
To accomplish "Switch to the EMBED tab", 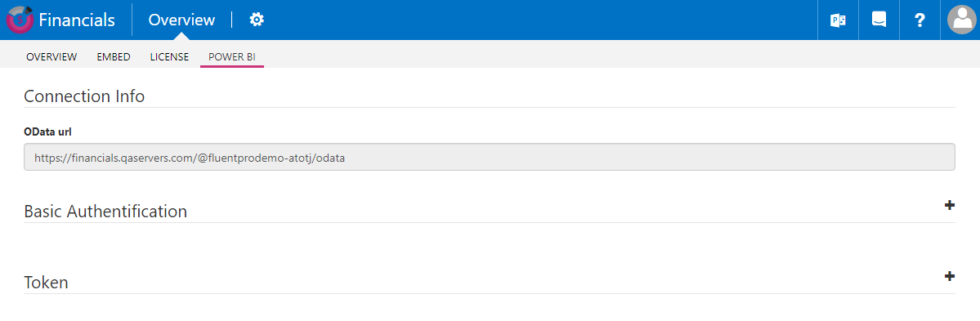I will [x=114, y=57].
